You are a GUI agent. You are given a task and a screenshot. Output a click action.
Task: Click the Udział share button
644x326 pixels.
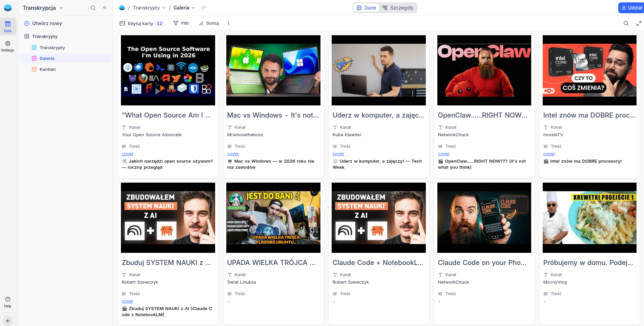[631, 8]
